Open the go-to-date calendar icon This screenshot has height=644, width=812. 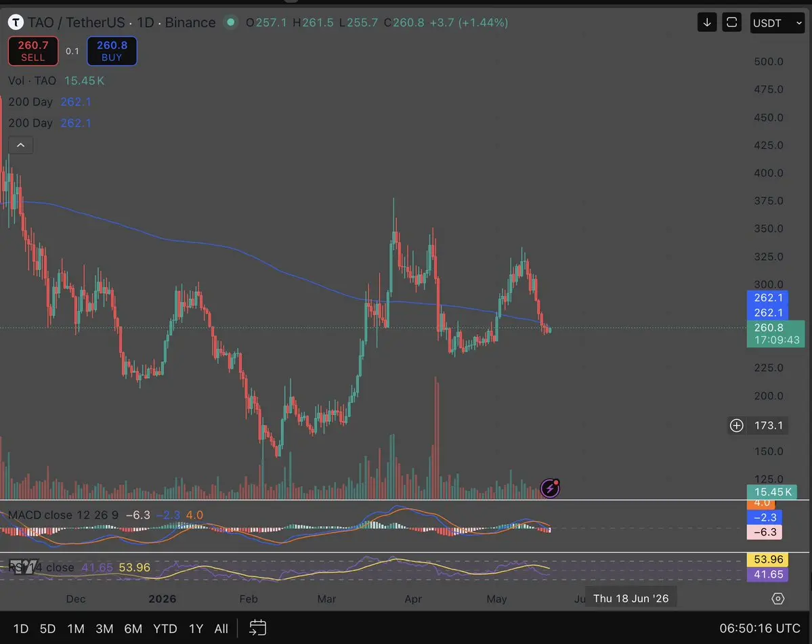point(257,628)
